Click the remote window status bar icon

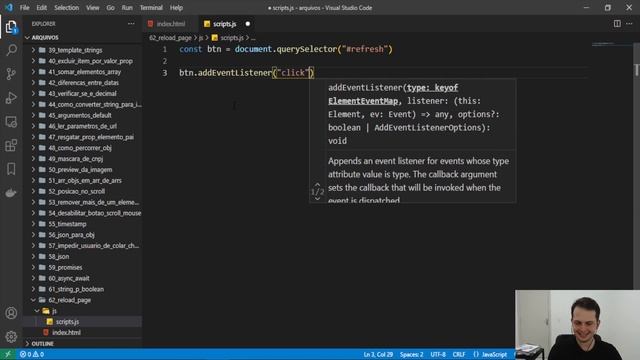pos(7,354)
